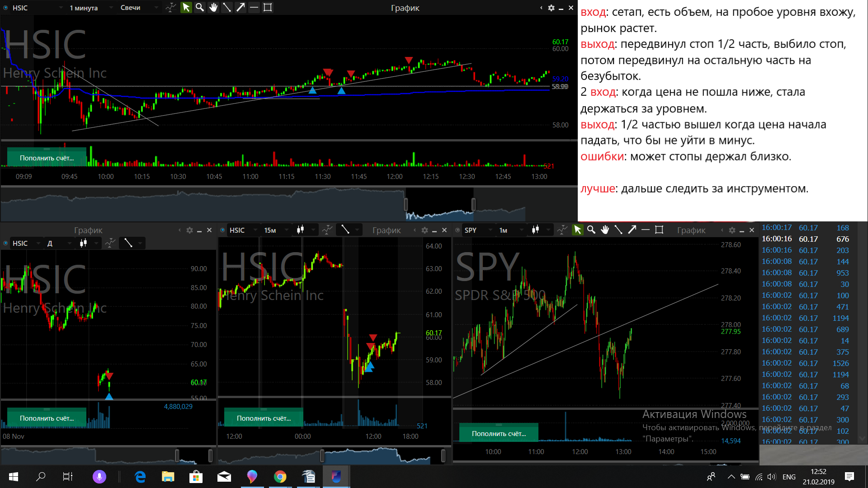
Task: Open 'Д' timeframe dropdown in daily chart
Action: [x=59, y=243]
